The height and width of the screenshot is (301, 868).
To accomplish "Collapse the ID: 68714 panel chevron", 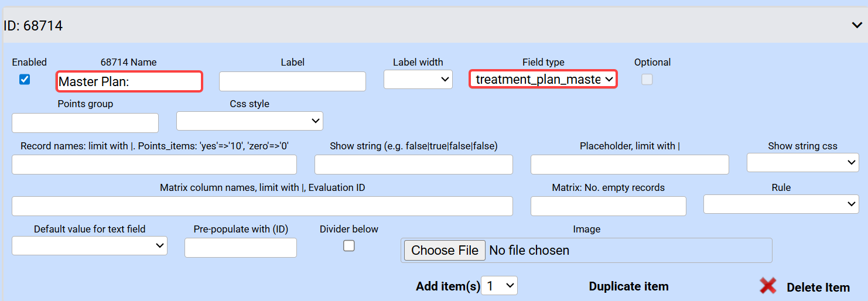I will [x=856, y=25].
